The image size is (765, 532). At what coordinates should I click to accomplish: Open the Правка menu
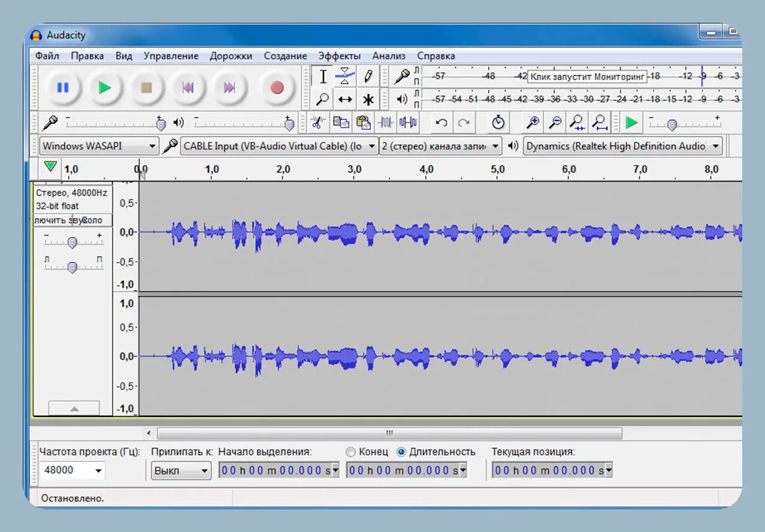tap(87, 56)
